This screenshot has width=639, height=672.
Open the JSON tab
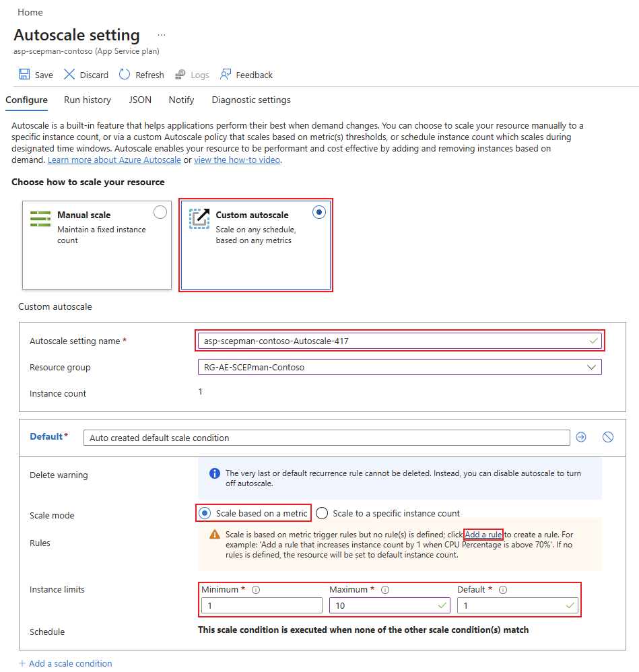[x=140, y=100]
